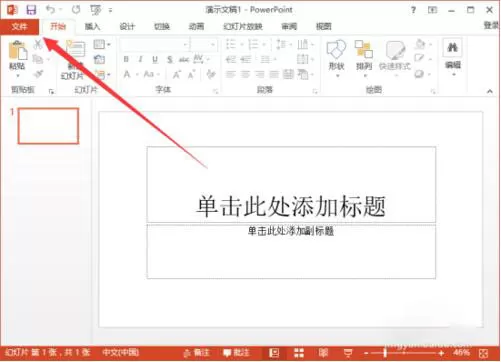The height and width of the screenshot is (362, 501).
Task: Open the character spacing AV dropdown
Action: [201, 59]
